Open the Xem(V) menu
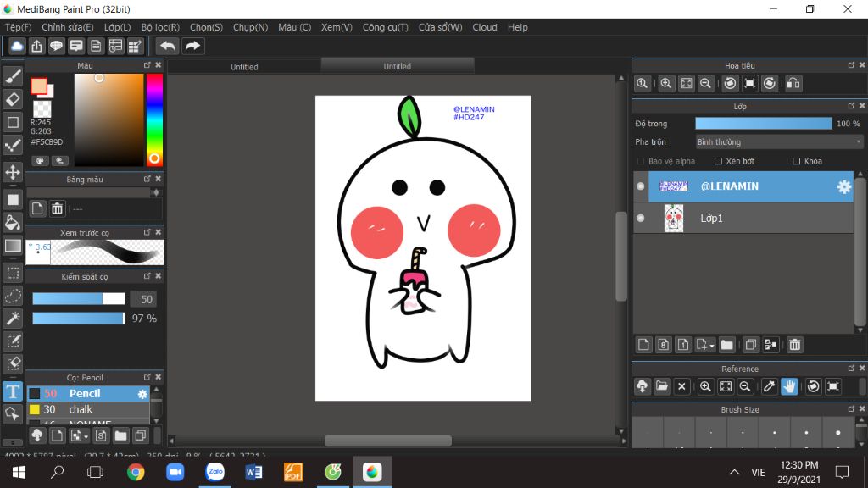The image size is (868, 488). [337, 27]
